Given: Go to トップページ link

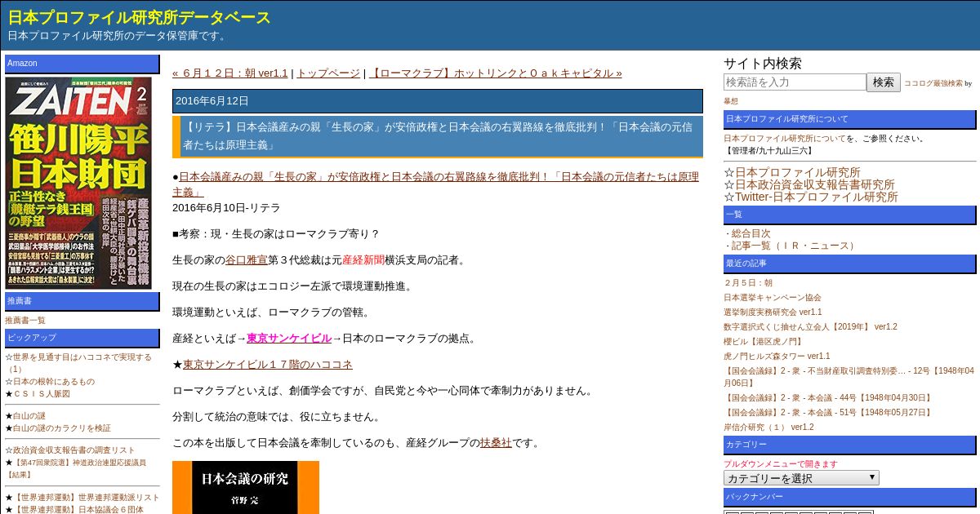Looking at the screenshot, I should coord(328,73).
